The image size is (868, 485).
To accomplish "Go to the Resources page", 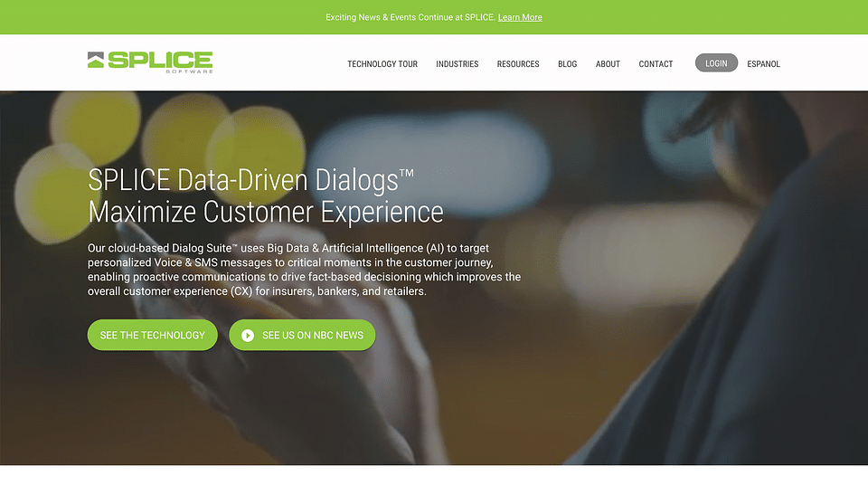I will click(518, 63).
